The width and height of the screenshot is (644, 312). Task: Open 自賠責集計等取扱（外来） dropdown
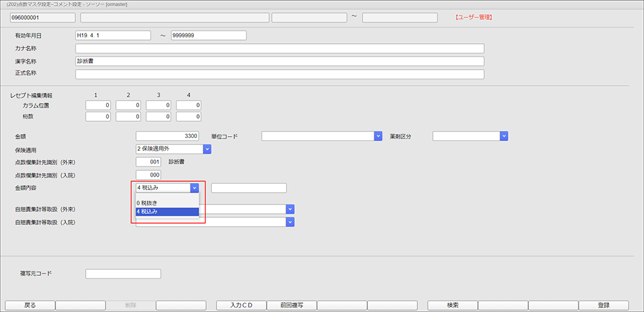click(x=290, y=209)
